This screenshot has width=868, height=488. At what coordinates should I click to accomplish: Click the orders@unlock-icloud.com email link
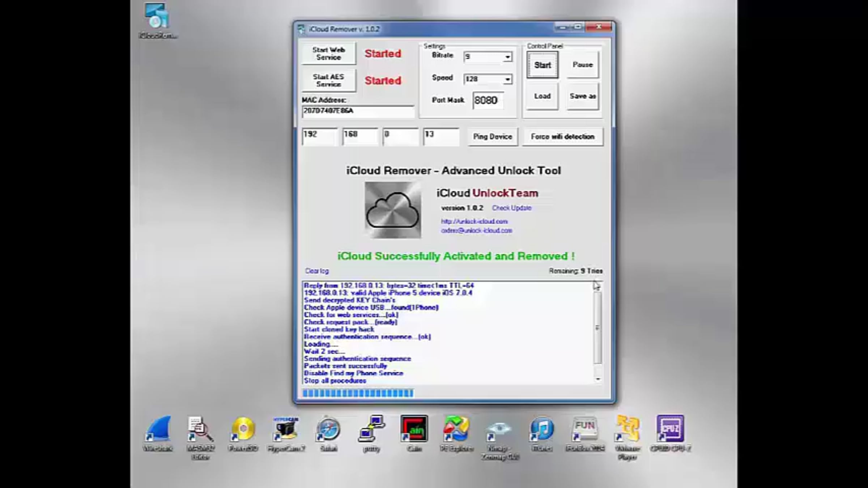coord(476,230)
